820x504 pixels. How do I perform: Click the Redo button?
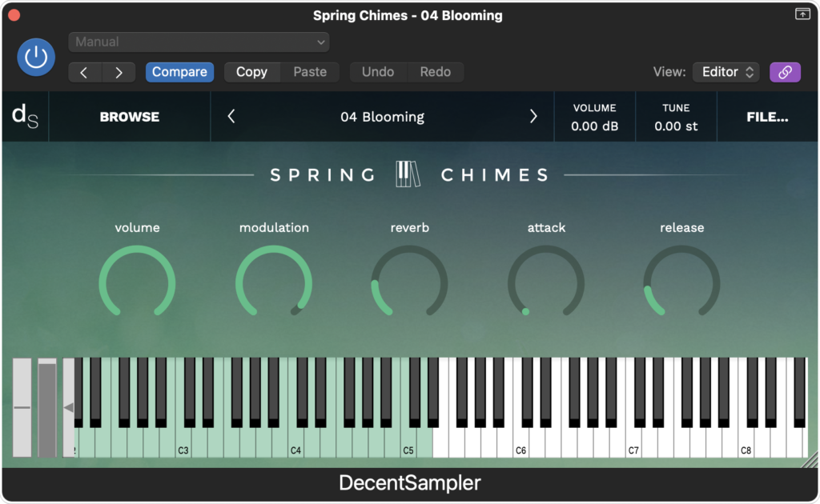coord(435,72)
